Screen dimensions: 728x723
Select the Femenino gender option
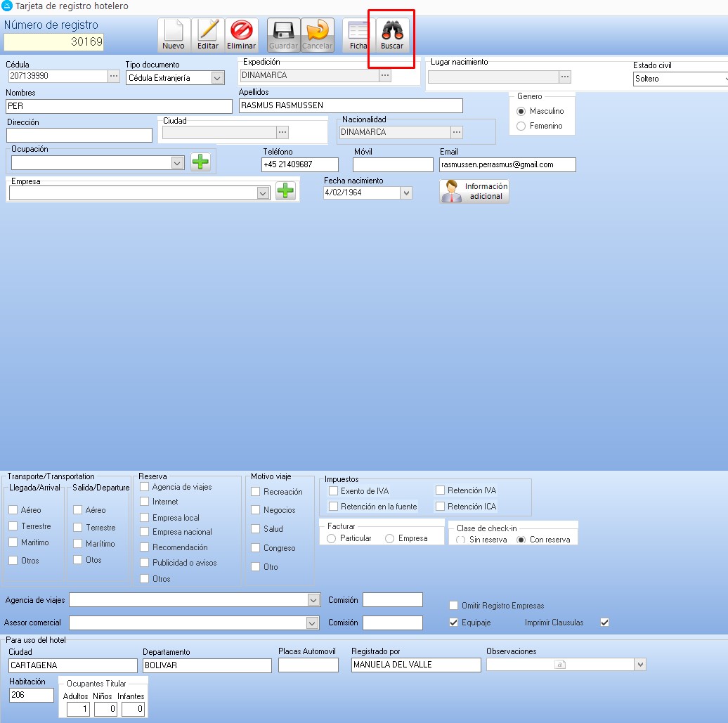521,126
